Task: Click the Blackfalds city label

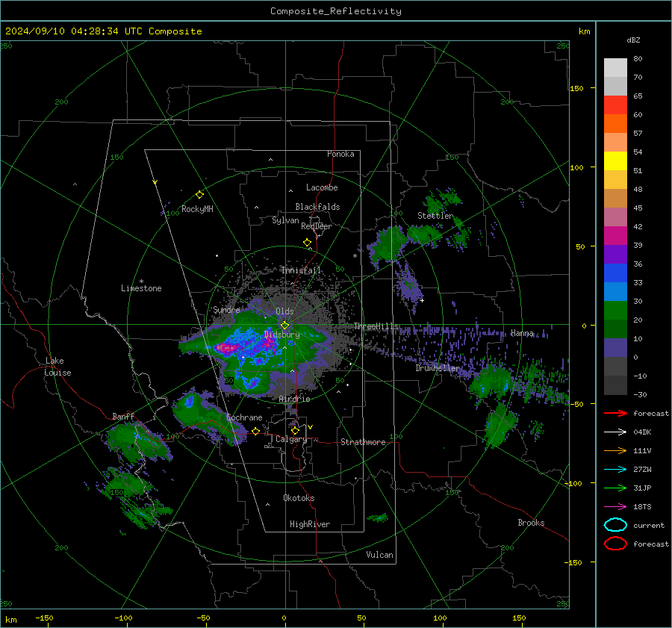Action: coord(317,207)
